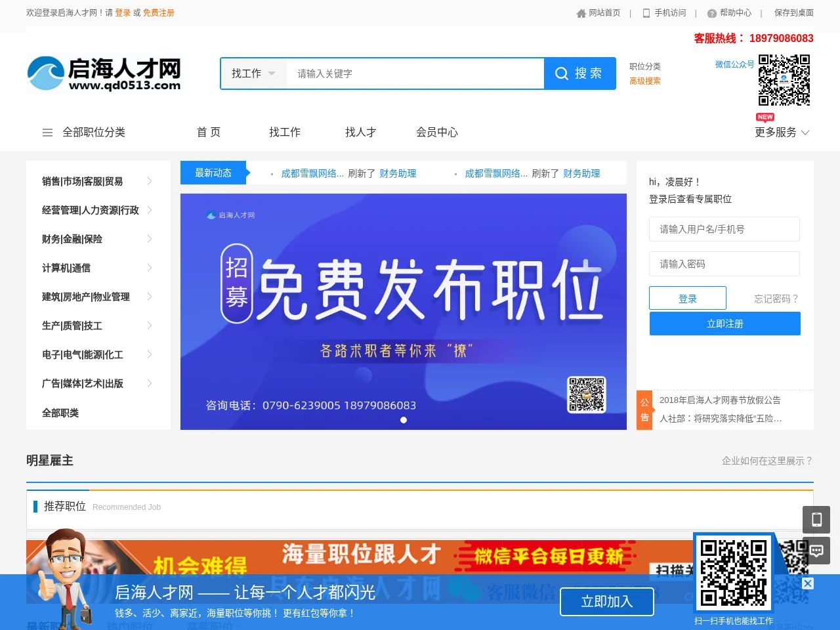The width and height of the screenshot is (840, 630).
Task: Click the 明星雇主 heading
Action: (x=50, y=461)
